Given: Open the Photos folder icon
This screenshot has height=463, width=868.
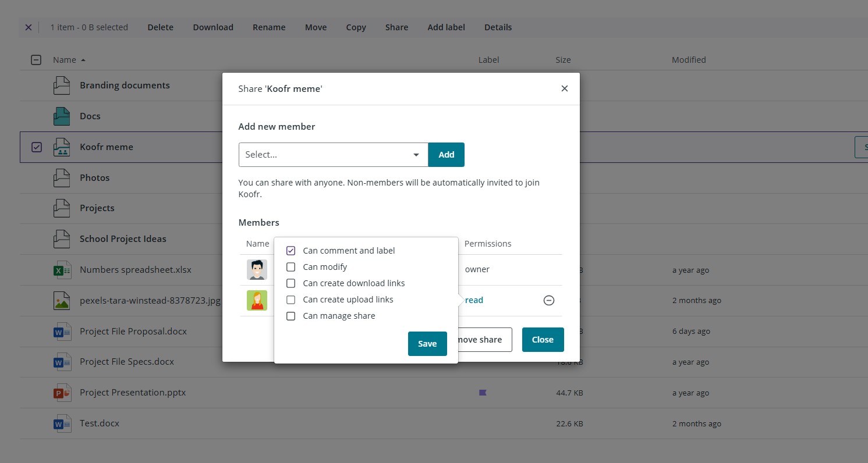Looking at the screenshot, I should [62, 178].
